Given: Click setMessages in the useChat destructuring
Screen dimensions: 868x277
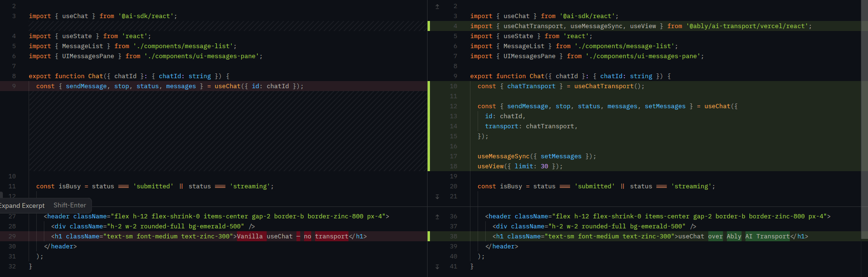Looking at the screenshot, I should [x=665, y=106].
